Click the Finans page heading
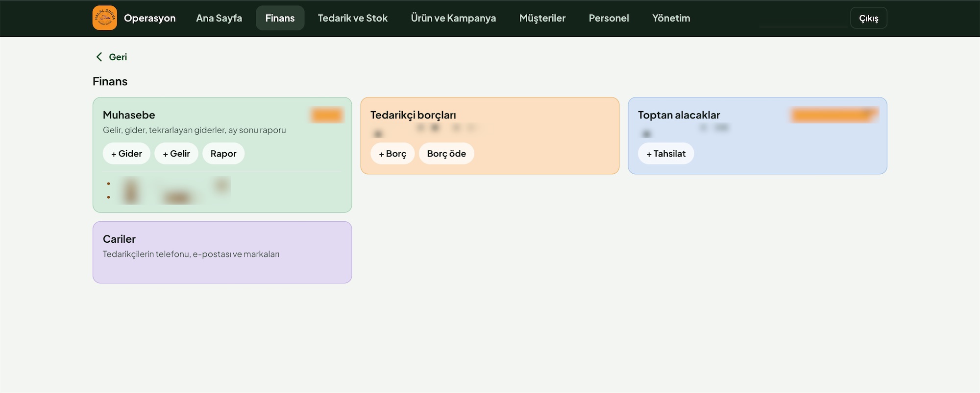980x393 pixels. point(110,81)
